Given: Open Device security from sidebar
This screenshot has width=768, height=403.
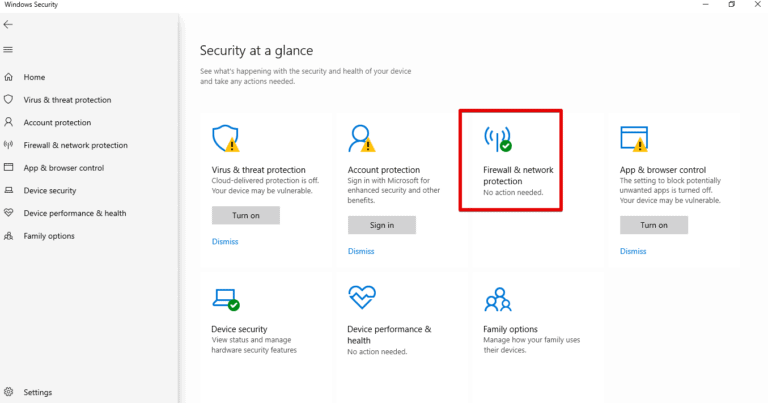Looking at the screenshot, I should pos(50,190).
